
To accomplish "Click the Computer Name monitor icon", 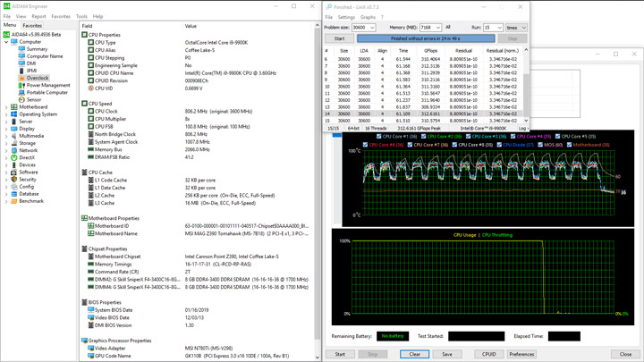I will pos(21,56).
